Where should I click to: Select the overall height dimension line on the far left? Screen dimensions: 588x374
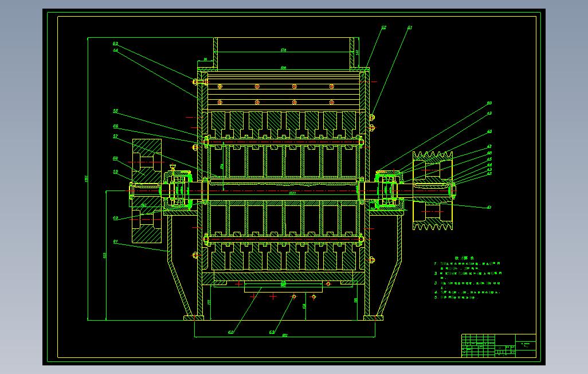[x=87, y=179]
